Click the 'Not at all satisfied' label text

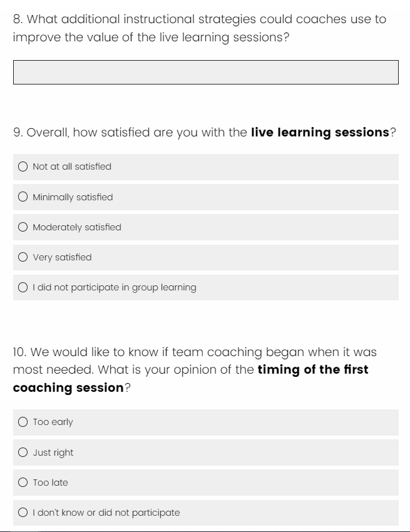[72, 166]
